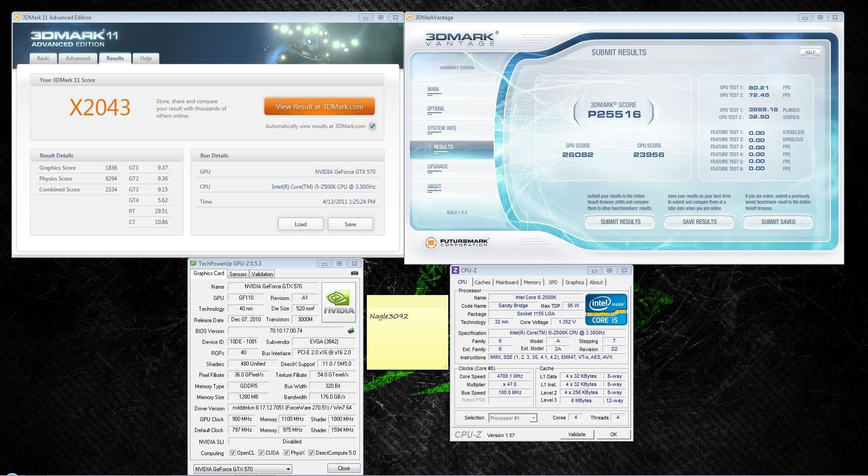This screenshot has width=868, height=476.
Task: Click the HELP button in Vantage
Action: point(810,52)
